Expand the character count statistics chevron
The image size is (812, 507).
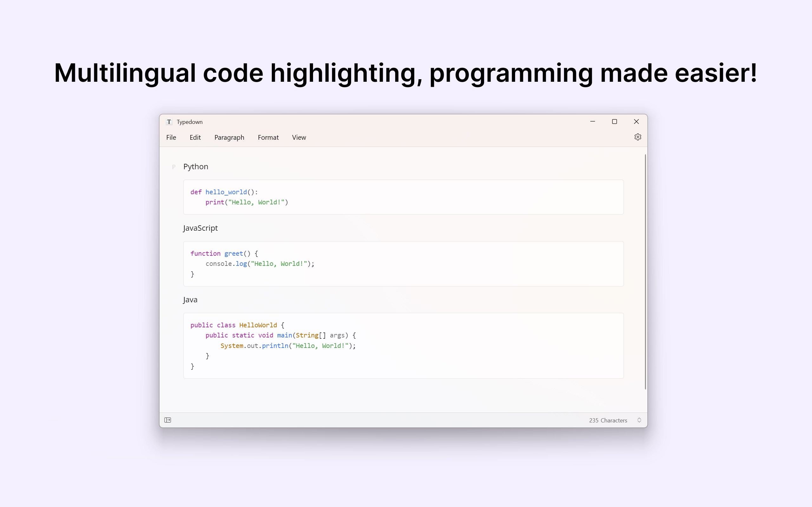click(x=639, y=420)
